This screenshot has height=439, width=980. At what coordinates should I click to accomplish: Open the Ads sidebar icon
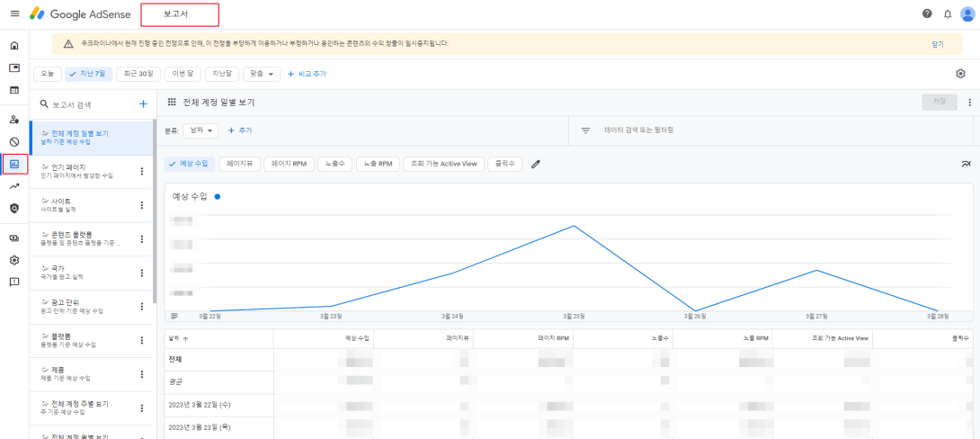point(14,67)
